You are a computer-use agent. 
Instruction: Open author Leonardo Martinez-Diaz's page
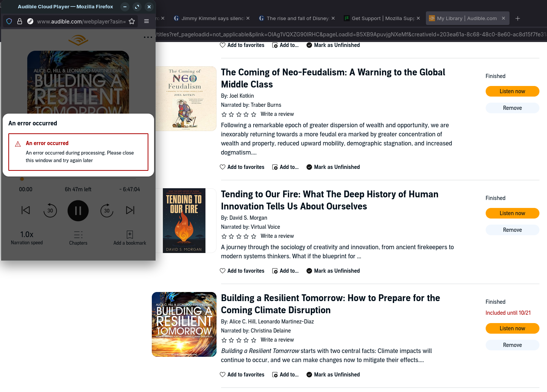(286, 322)
